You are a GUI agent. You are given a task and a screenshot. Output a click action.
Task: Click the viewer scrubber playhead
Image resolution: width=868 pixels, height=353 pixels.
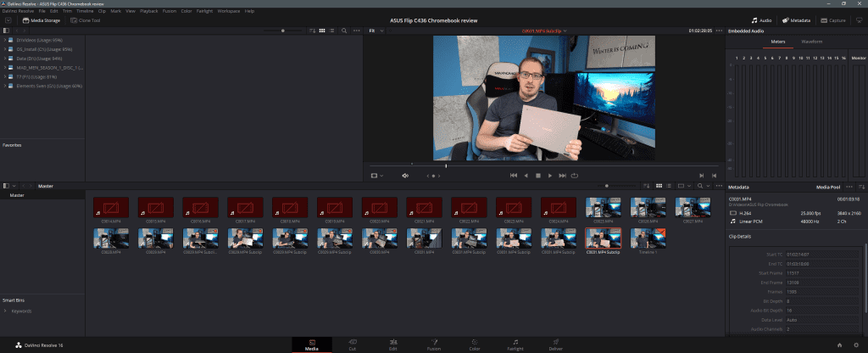(x=446, y=165)
